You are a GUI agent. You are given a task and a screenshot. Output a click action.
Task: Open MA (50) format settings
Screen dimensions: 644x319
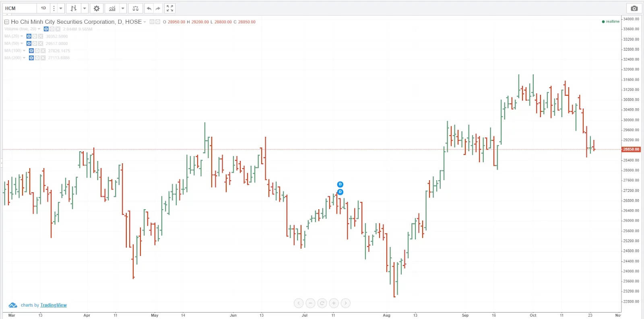(x=35, y=43)
